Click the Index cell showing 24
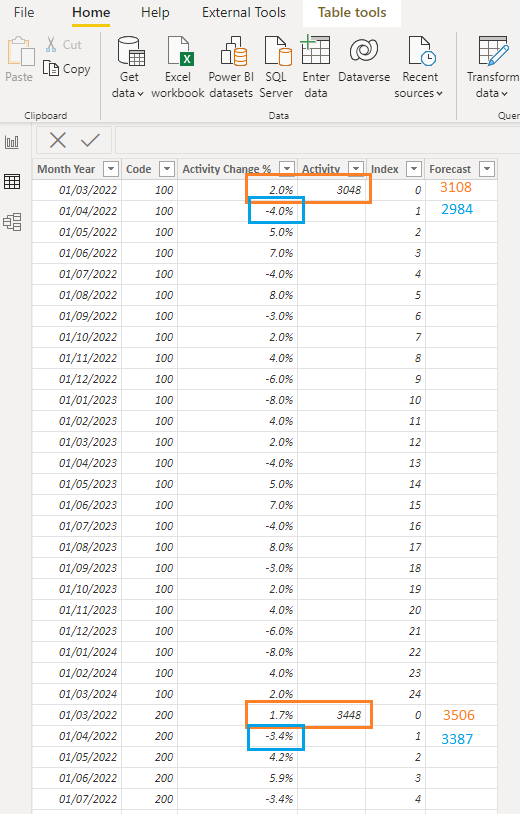This screenshot has height=814, width=524. pyautogui.click(x=396, y=694)
